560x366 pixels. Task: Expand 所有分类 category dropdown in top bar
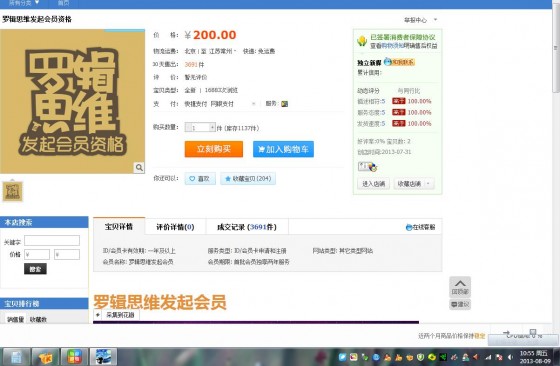click(24, 3)
